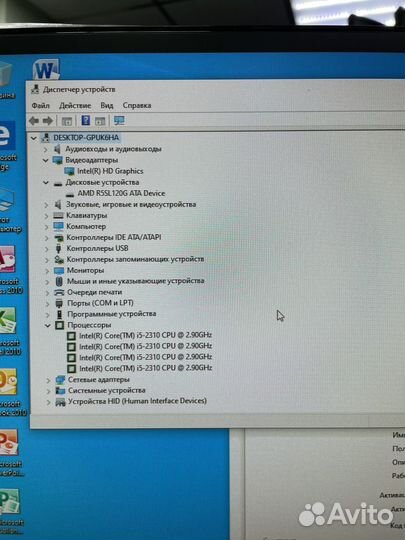Image resolution: width=405 pixels, height=540 pixels.
Task: Collapse the Дисковые устройства category
Action: (x=46, y=183)
